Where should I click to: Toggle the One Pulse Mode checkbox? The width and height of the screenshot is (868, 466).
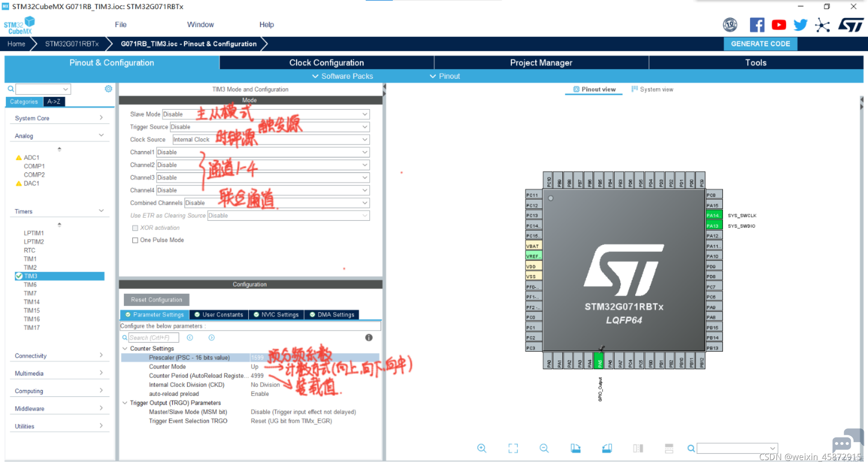click(135, 240)
